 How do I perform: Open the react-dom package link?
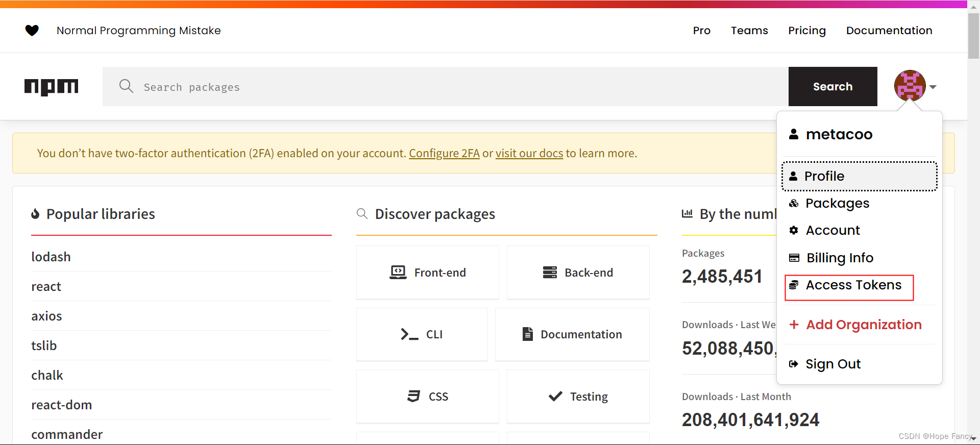pyautogui.click(x=62, y=405)
